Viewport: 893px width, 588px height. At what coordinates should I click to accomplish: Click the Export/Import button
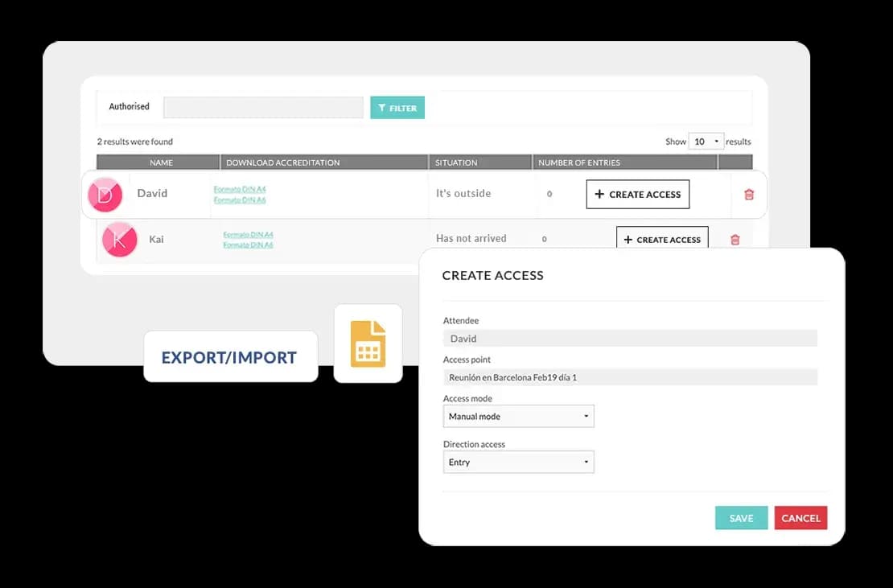tap(231, 357)
